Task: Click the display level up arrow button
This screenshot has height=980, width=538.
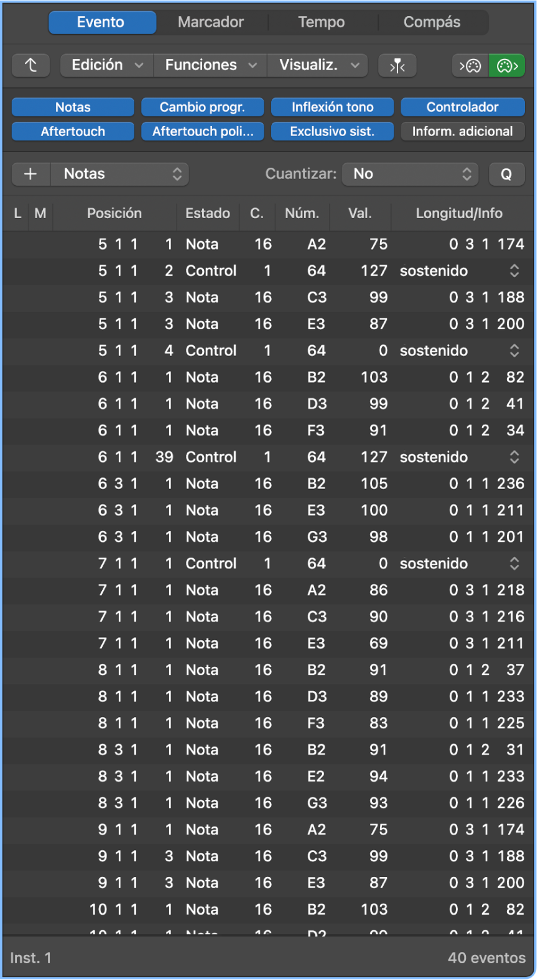Action: pyautogui.click(x=31, y=65)
